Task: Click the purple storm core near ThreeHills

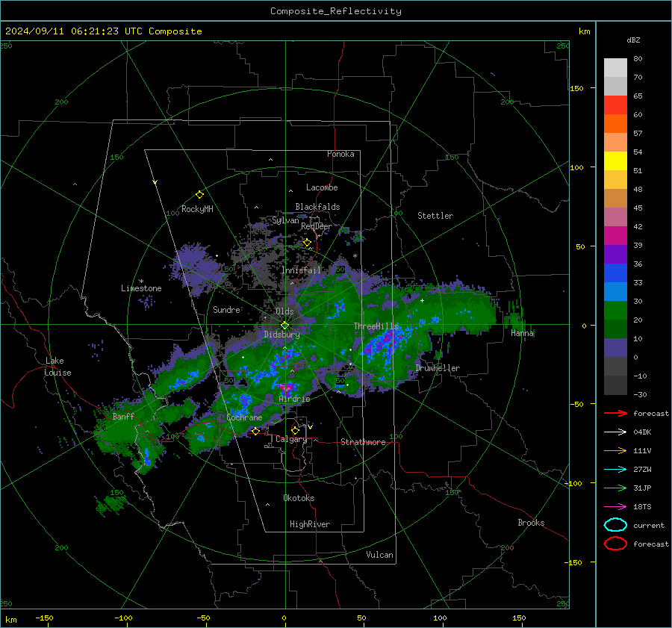Action: [x=388, y=339]
